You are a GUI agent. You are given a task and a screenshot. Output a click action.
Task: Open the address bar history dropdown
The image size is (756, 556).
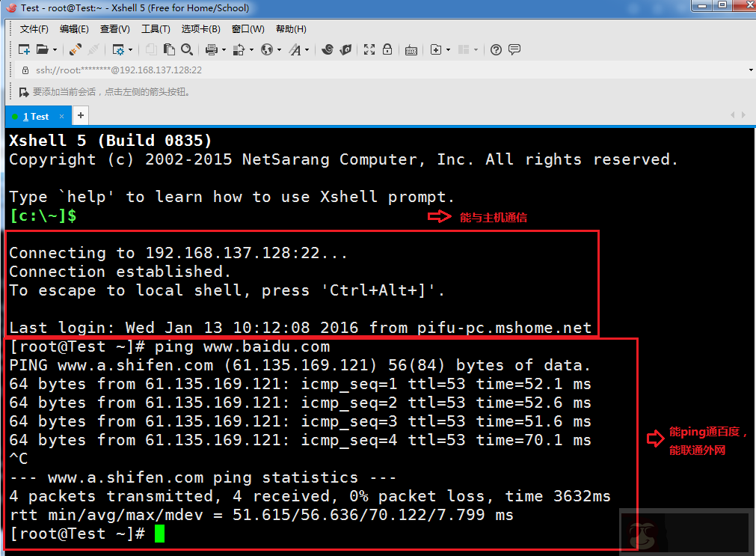pos(750,70)
